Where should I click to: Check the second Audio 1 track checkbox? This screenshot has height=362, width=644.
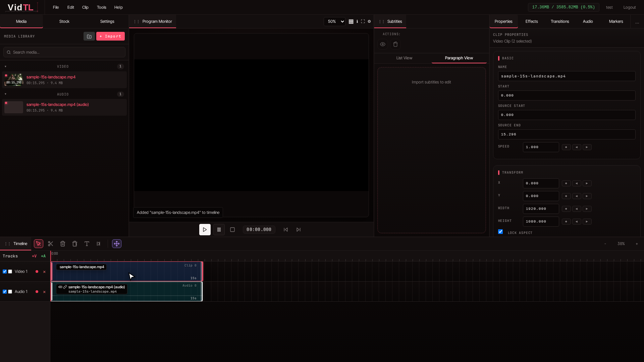pos(10,292)
